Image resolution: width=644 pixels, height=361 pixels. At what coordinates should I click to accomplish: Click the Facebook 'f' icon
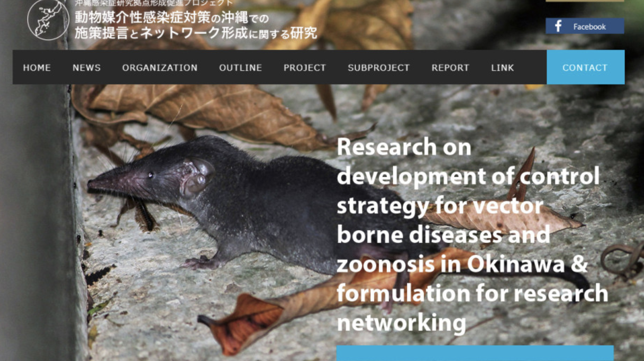pyautogui.click(x=558, y=26)
